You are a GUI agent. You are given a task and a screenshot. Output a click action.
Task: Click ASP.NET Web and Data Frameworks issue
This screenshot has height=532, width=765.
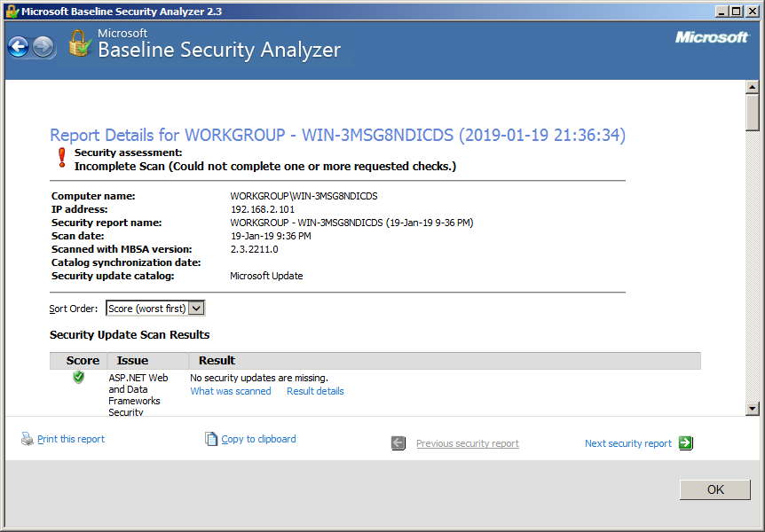point(138,395)
